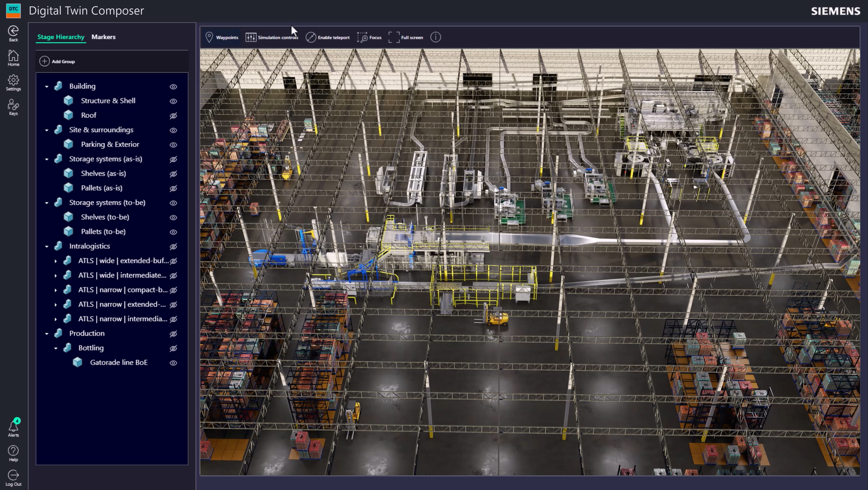The image size is (868, 490).
Task: Click the Log Out button
Action: 13,478
